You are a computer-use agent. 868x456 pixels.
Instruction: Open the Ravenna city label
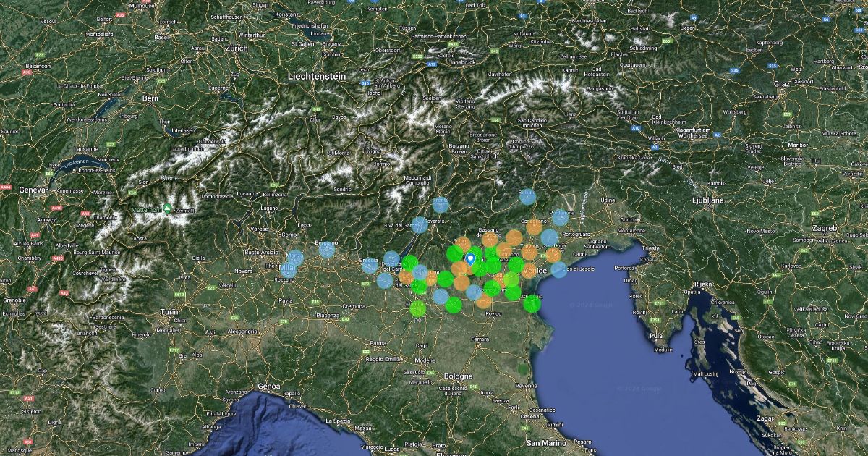click(x=526, y=386)
